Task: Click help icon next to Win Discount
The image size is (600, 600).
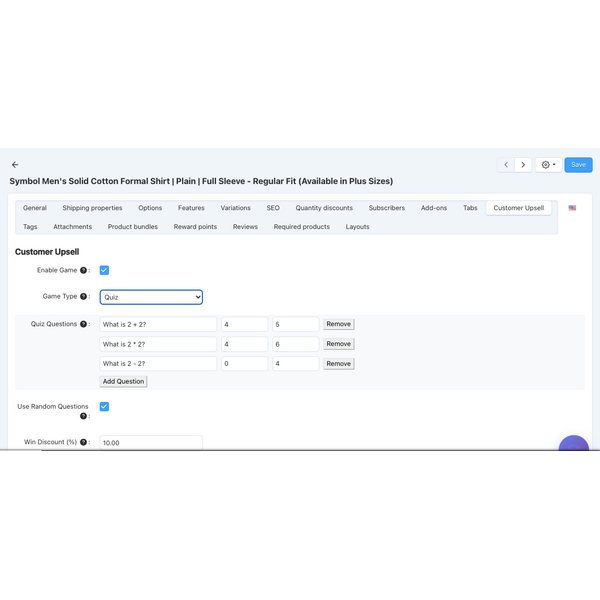Action: [85, 442]
